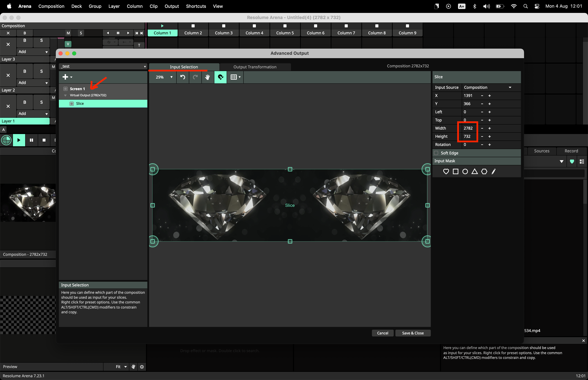Image resolution: width=588 pixels, height=380 pixels.
Task: Open the Input Source Composition dropdown
Action: (487, 87)
